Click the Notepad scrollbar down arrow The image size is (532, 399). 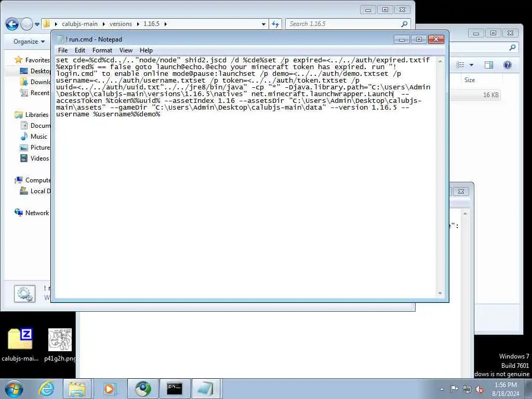440,293
